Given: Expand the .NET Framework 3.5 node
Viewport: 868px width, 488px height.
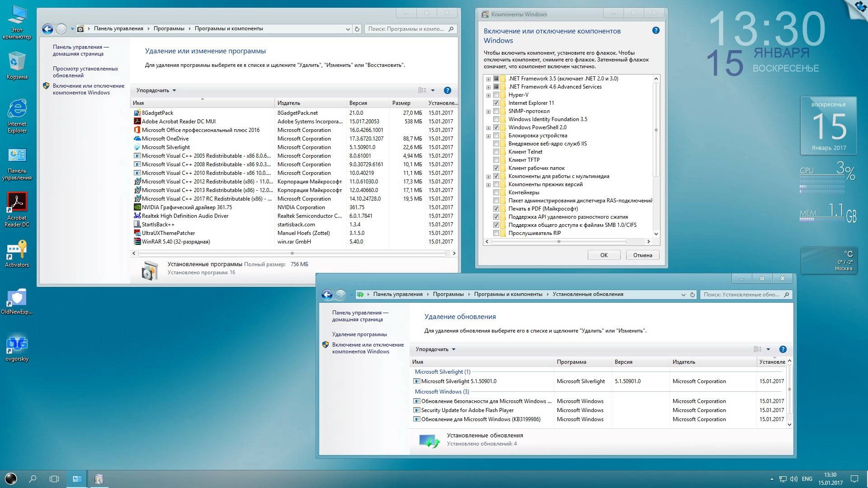Looking at the screenshot, I should coord(488,78).
